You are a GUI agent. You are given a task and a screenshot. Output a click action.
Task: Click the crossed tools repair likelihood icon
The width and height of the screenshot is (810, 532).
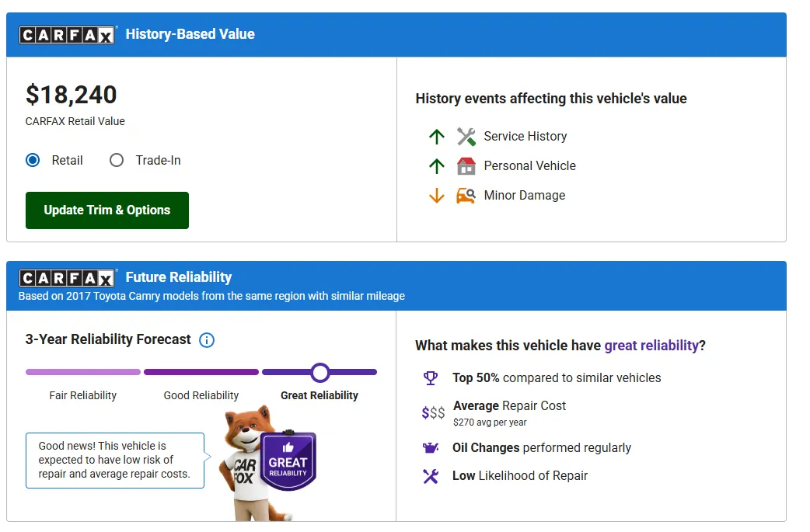click(431, 476)
